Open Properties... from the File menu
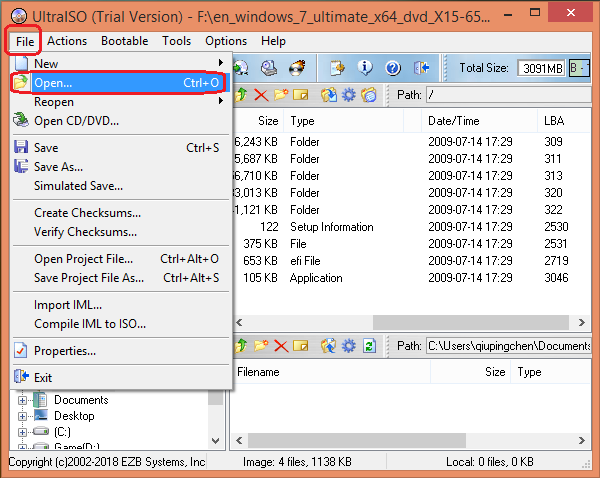This screenshot has width=600, height=478. tap(121, 351)
